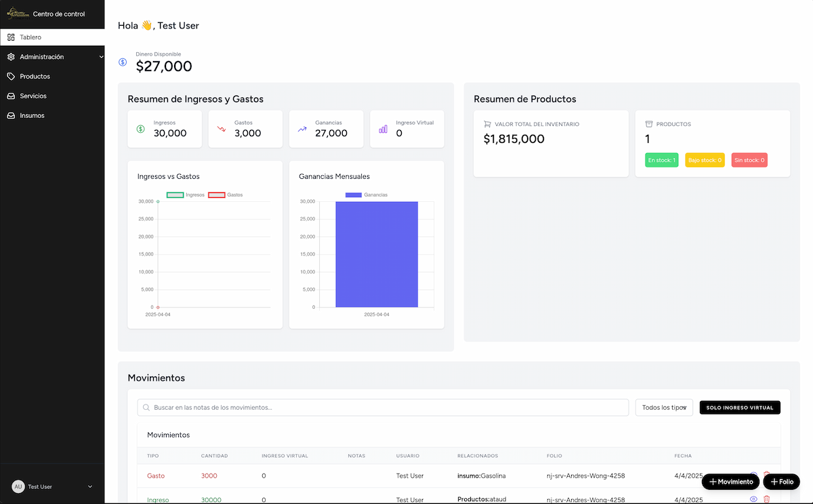Add a new movement with + Movimiento
This screenshot has width=813, height=504.
(730, 482)
